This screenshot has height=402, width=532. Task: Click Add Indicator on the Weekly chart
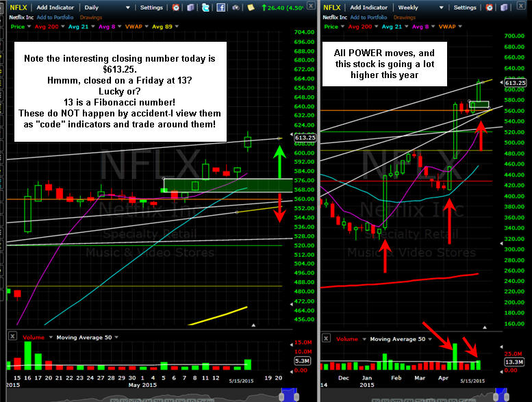(x=369, y=8)
